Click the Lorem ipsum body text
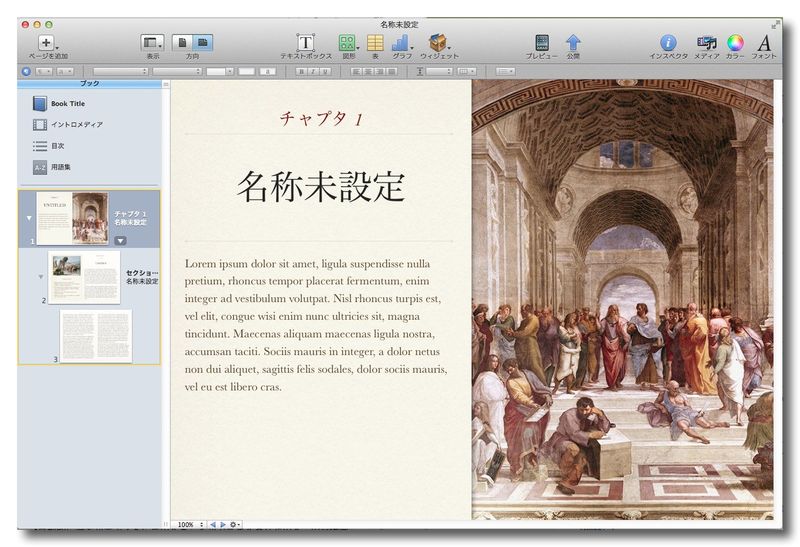The image size is (800, 547). click(316, 325)
